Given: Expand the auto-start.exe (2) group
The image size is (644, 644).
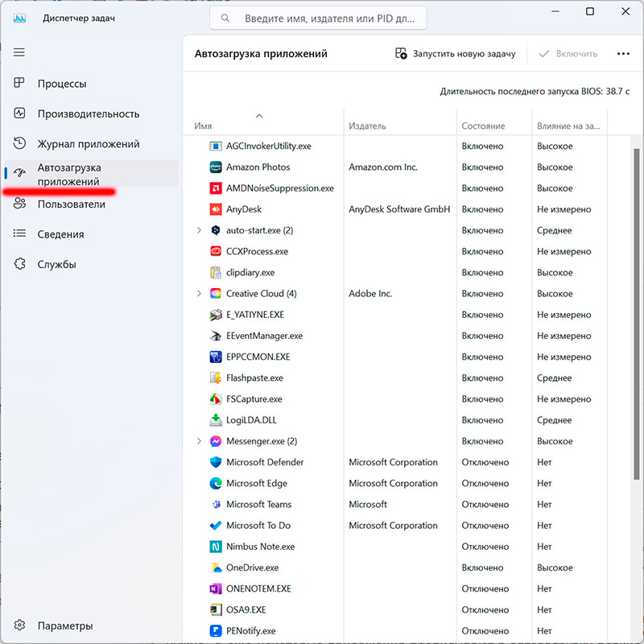Looking at the screenshot, I should click(199, 230).
